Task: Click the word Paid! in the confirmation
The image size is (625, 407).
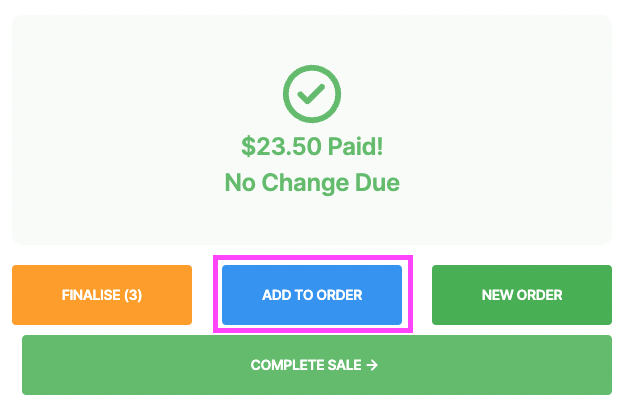Action: click(356, 146)
